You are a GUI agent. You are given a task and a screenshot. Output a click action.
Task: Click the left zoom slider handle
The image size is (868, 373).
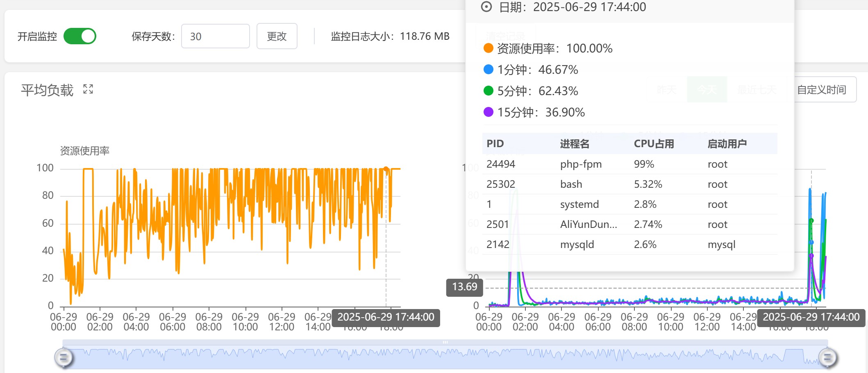64,358
